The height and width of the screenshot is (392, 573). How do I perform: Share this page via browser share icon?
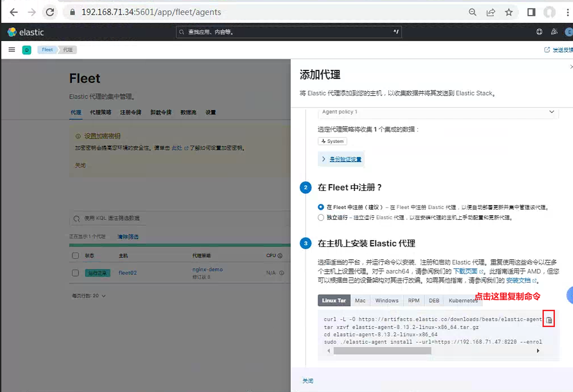coord(491,12)
